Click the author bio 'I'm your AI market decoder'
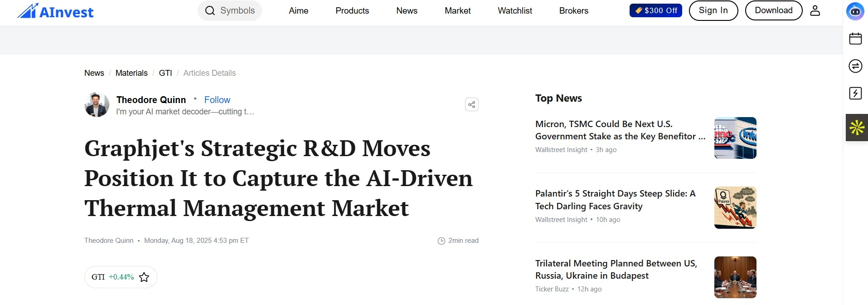Screen dimensions: 868x305 [x=185, y=112]
